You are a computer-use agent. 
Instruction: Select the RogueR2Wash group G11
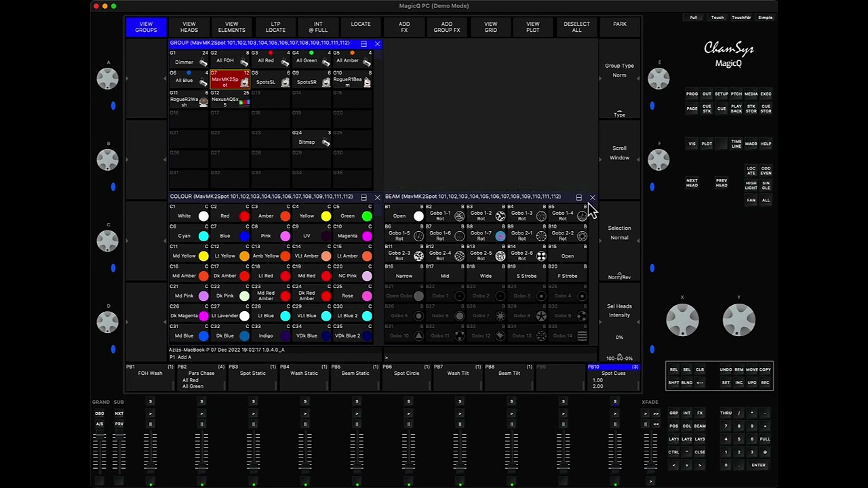pyautogui.click(x=189, y=100)
